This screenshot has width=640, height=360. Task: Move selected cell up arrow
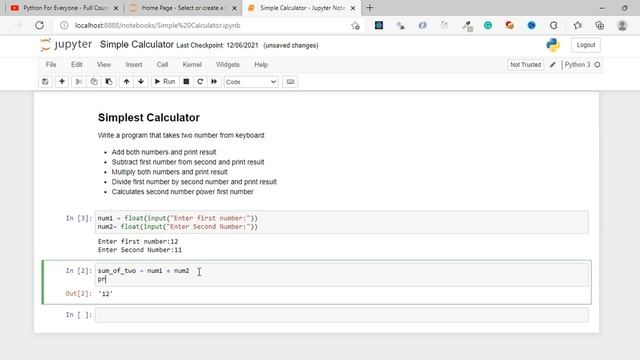point(127,82)
